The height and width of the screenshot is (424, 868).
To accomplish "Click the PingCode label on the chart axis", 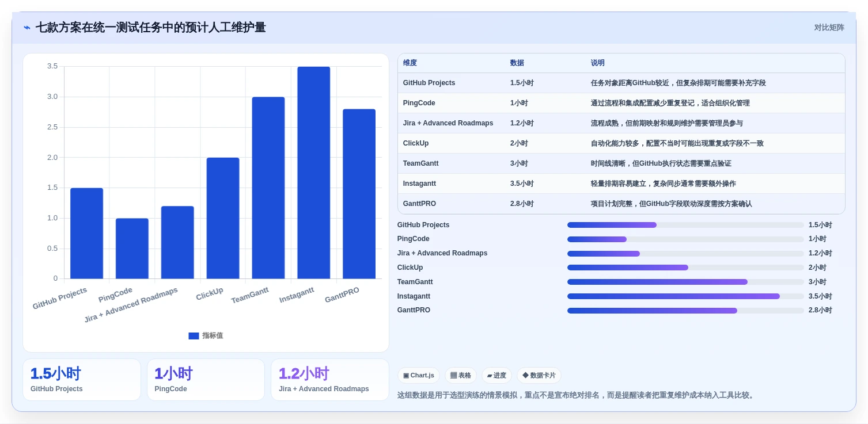I will coord(115,295).
